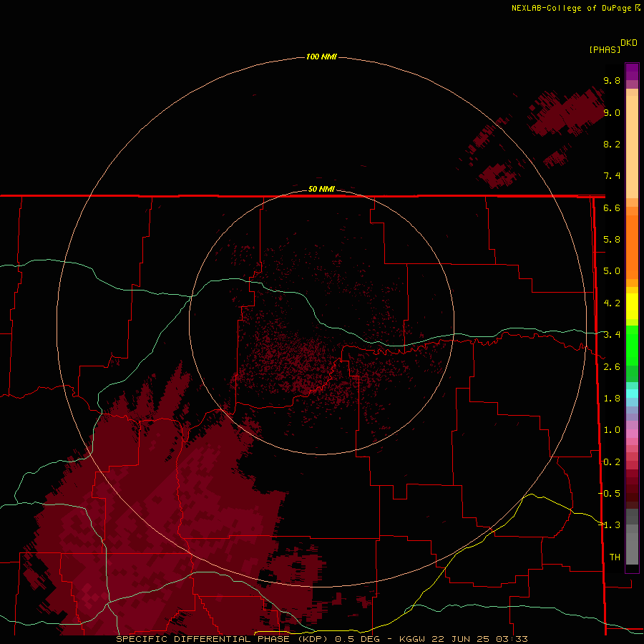
Task: Click the -1.3 legend value
Action: coord(610,525)
